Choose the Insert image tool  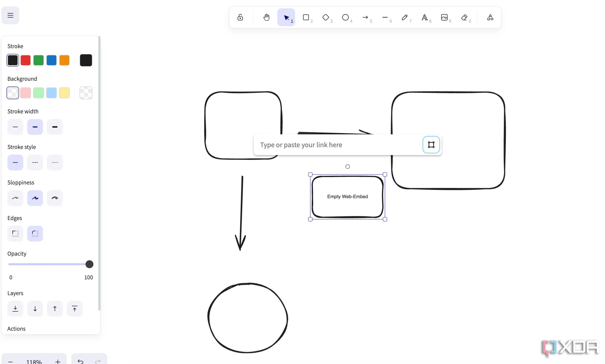pyautogui.click(x=444, y=17)
